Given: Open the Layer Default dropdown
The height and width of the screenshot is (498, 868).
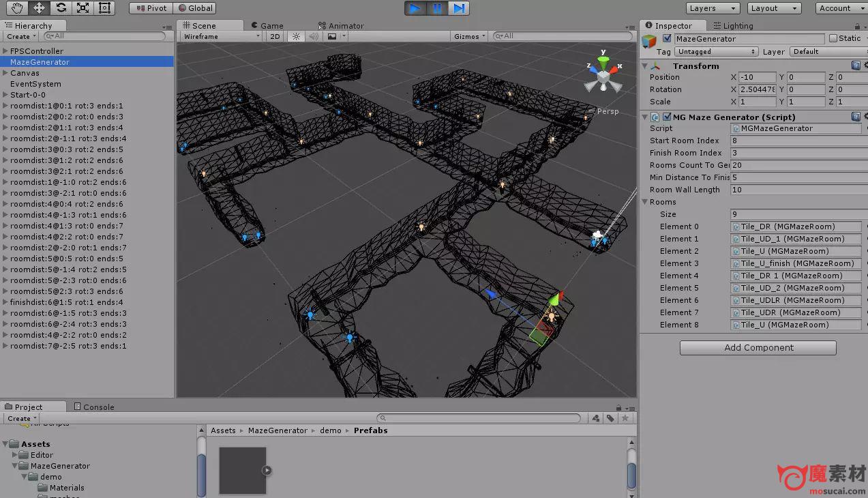Looking at the screenshot, I should (x=828, y=51).
